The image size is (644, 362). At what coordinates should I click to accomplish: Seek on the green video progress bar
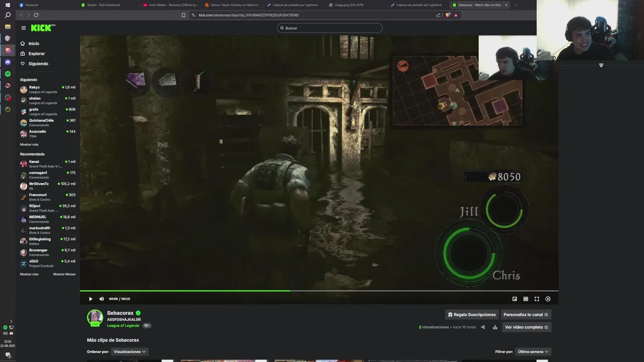(x=319, y=291)
